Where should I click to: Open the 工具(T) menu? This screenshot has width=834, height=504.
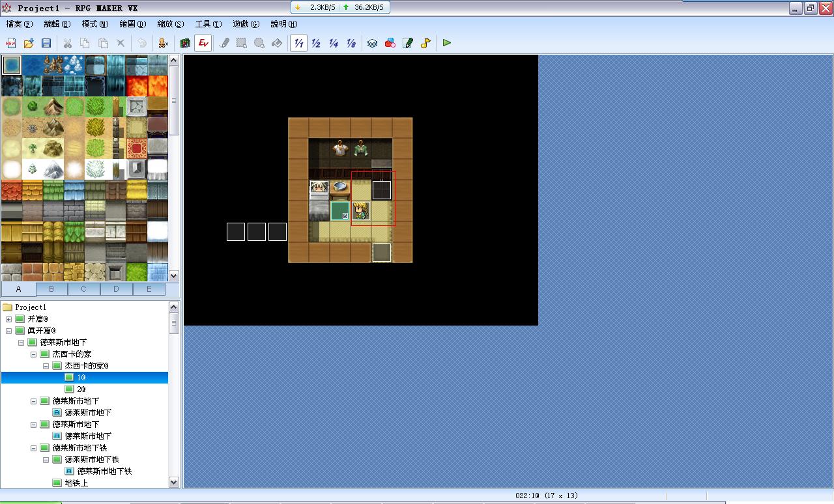[x=208, y=24]
